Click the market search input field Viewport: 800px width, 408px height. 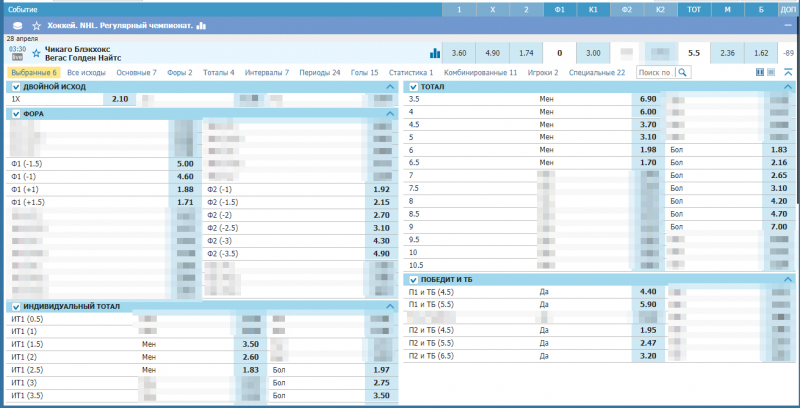[x=655, y=73]
